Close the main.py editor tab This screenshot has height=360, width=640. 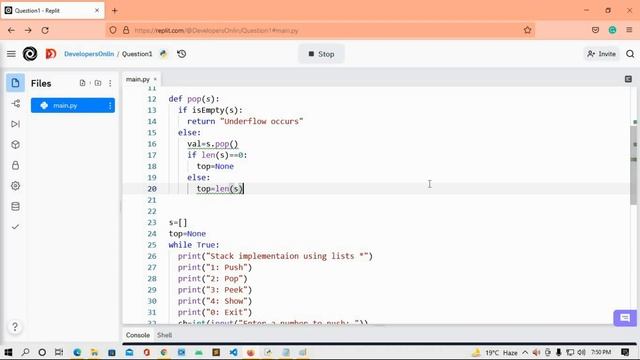pos(155,79)
